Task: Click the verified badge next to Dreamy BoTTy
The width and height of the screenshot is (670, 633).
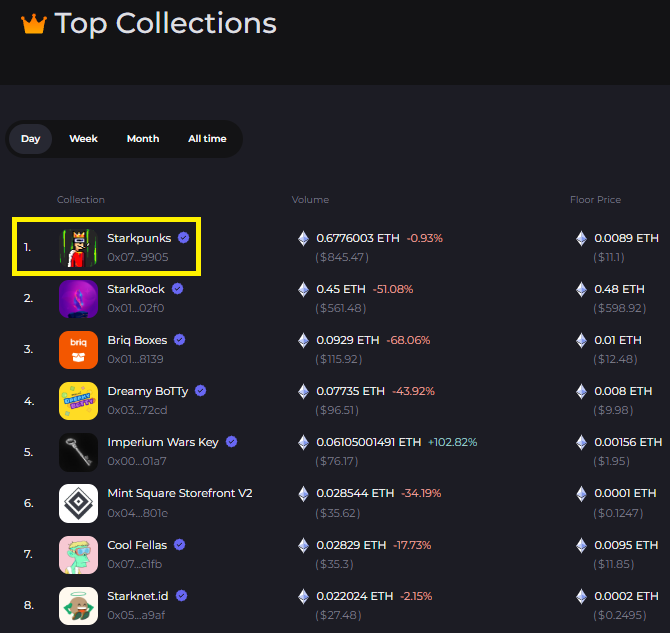Action: pos(200,391)
